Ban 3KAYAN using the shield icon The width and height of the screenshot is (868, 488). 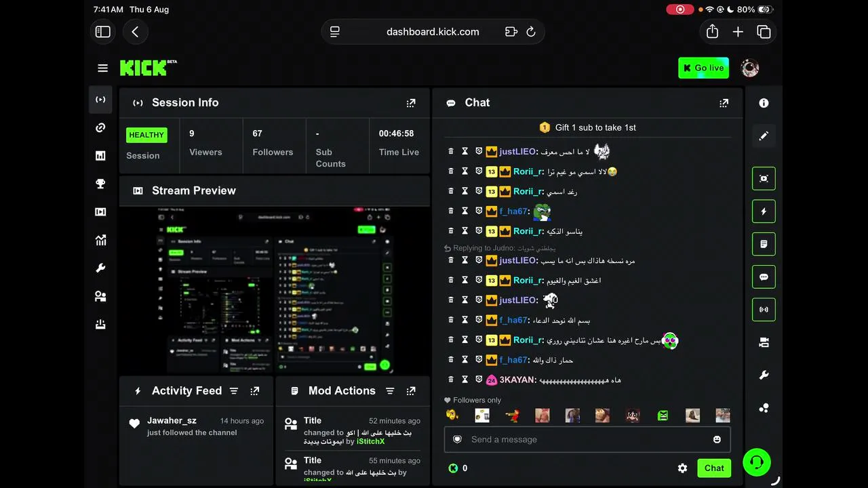(479, 380)
